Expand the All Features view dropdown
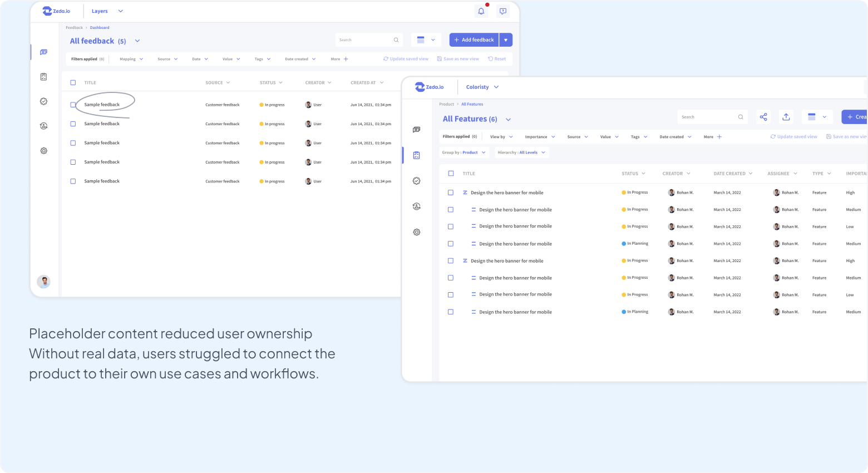 click(x=508, y=119)
